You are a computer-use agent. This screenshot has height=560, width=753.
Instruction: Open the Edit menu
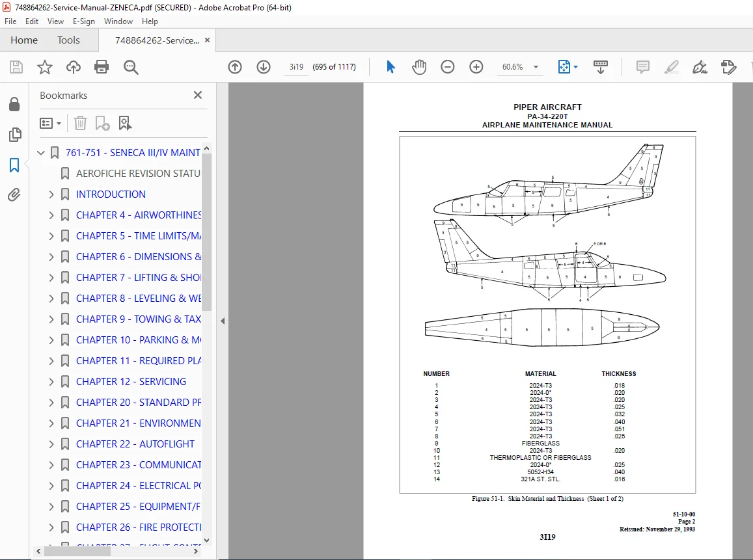32,21
